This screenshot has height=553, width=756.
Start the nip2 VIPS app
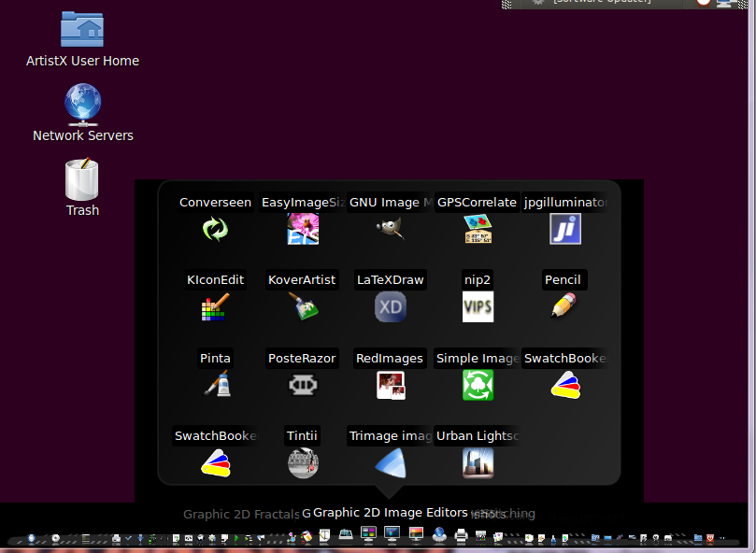tap(478, 306)
